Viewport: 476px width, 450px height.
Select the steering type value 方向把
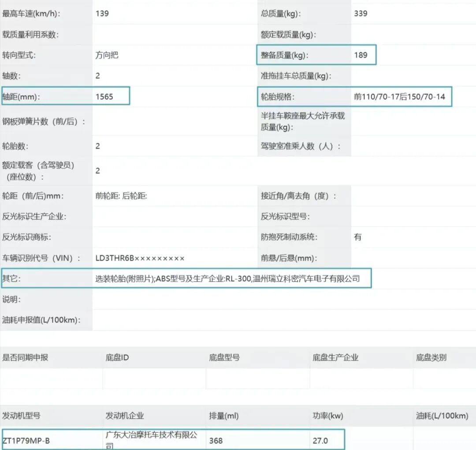pos(107,55)
